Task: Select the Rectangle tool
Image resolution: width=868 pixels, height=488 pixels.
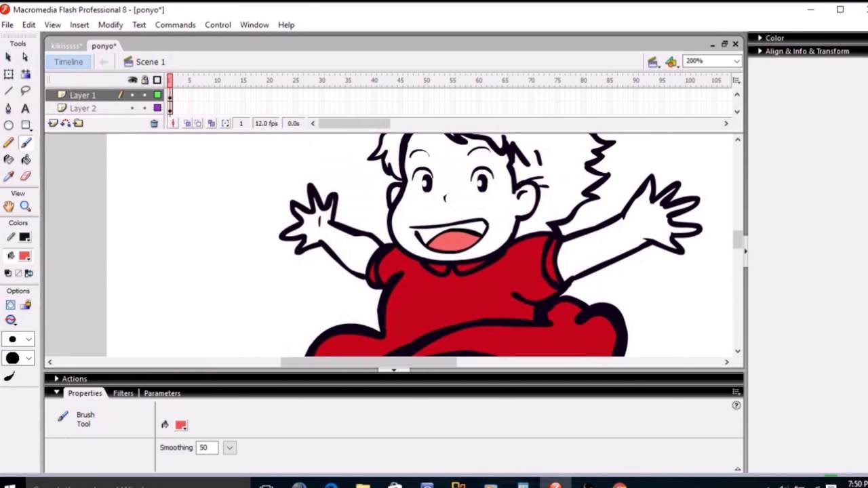Action: click(x=26, y=125)
